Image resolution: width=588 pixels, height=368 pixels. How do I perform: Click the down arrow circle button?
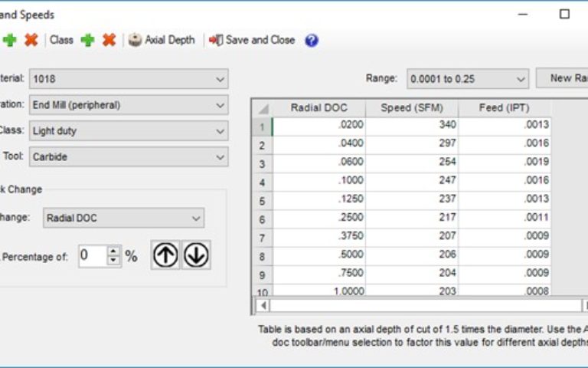click(x=196, y=255)
